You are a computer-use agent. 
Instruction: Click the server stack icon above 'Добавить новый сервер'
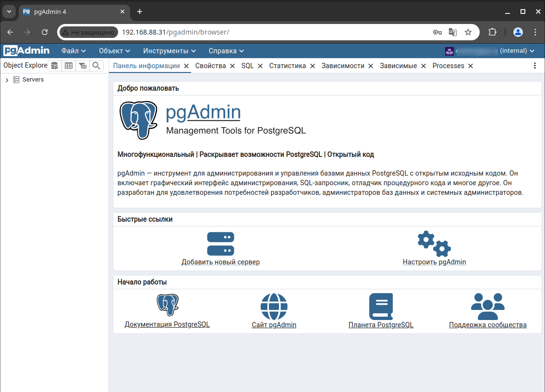221,244
